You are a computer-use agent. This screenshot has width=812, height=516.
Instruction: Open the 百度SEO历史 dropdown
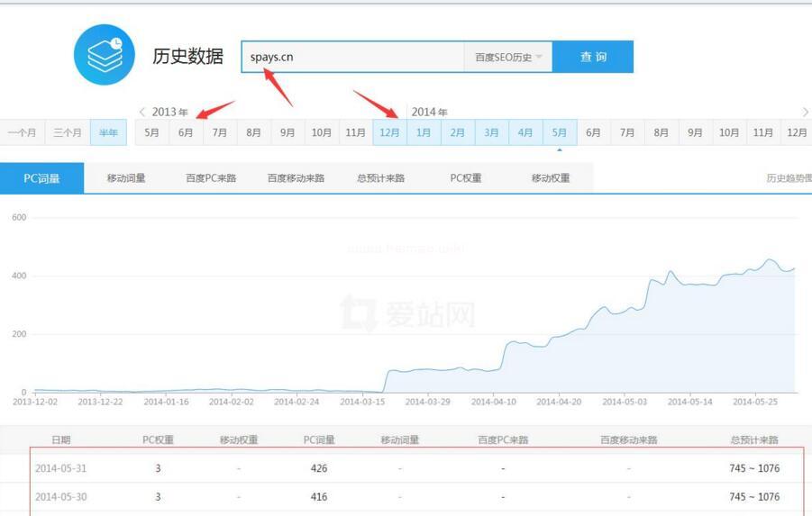(x=508, y=57)
